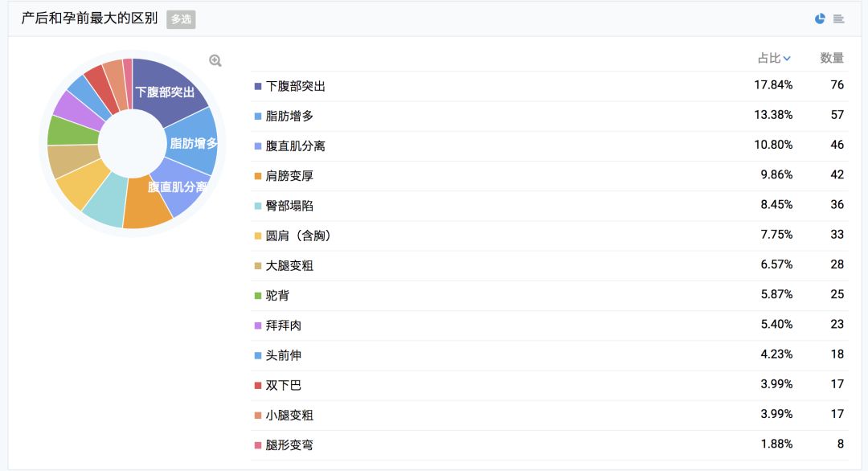Select the 下腹部突出 row label
The height and width of the screenshot is (471, 868).
[296, 86]
